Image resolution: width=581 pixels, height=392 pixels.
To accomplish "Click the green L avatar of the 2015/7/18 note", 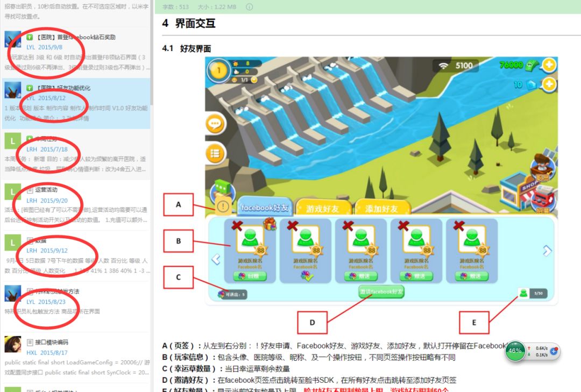I will (x=12, y=141).
